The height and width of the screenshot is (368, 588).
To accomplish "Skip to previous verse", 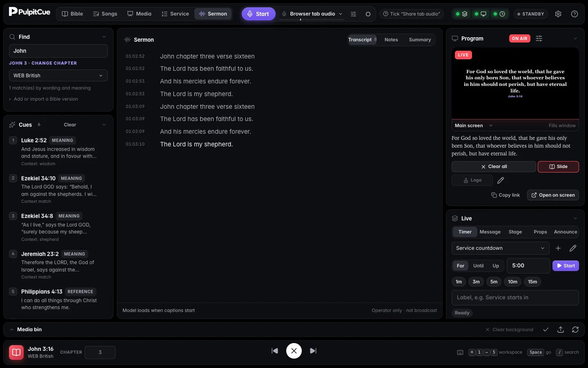I will [275, 351].
